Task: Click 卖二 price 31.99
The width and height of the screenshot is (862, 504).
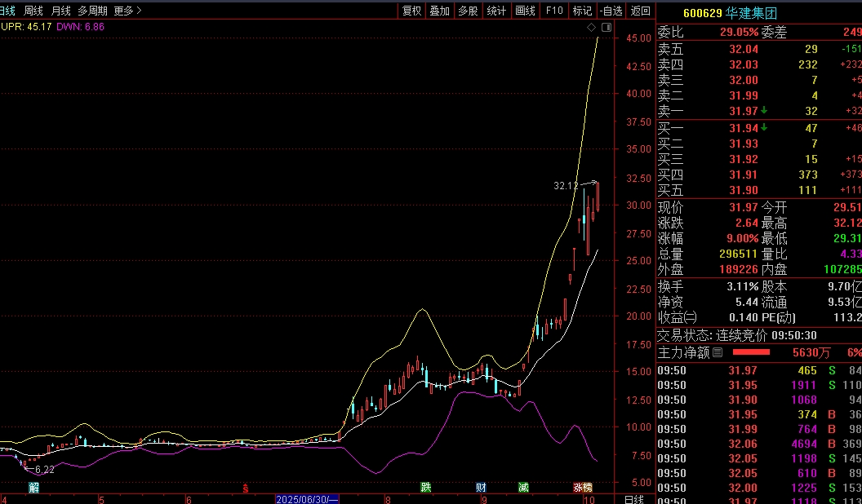Action: 744,95
